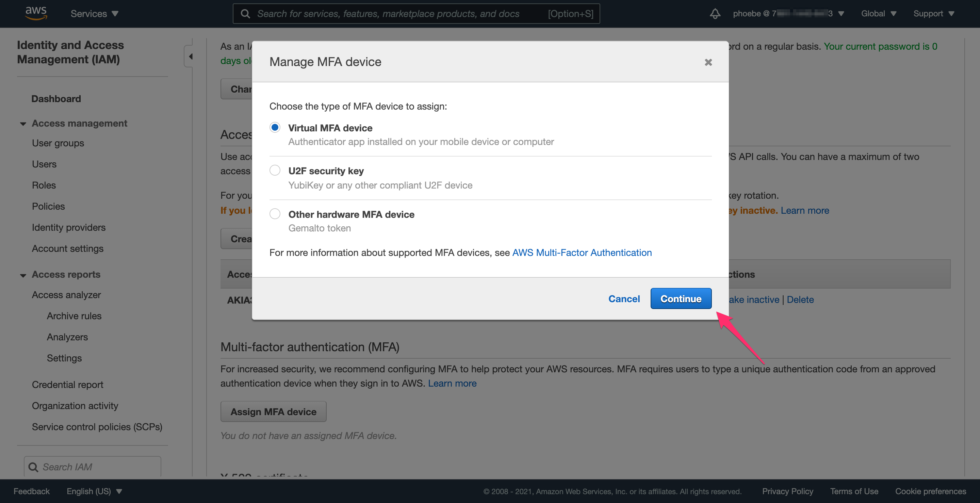The image size is (980, 503).
Task: Go to User groups
Action: [x=58, y=143]
